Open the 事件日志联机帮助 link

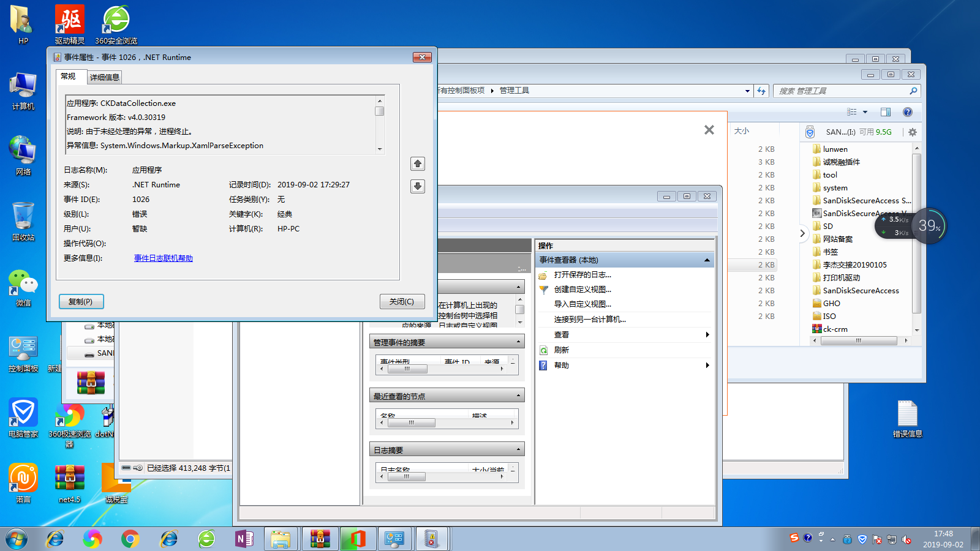pos(164,258)
